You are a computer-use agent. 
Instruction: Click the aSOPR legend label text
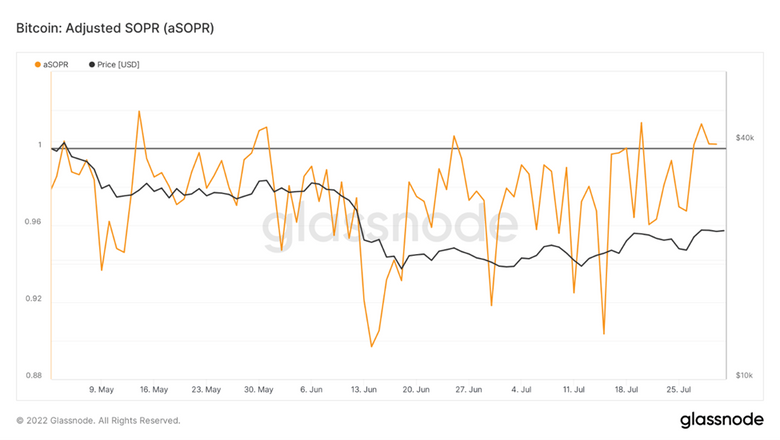56,65
